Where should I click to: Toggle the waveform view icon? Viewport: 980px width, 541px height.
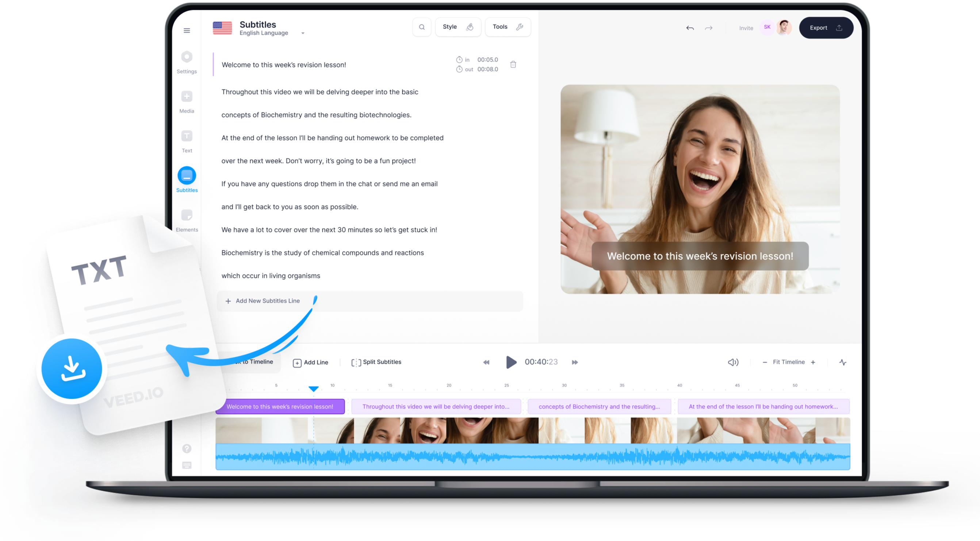tap(843, 362)
